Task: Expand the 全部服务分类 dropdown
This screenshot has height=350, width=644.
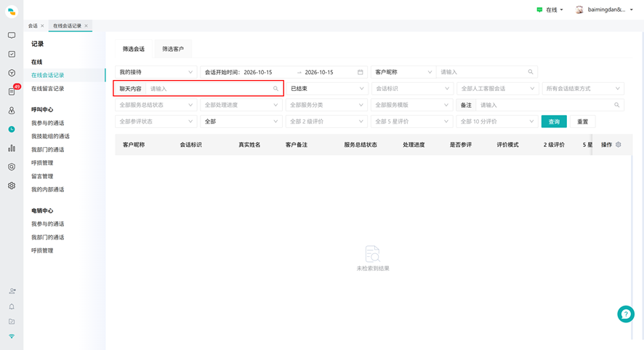Action: pyautogui.click(x=326, y=105)
